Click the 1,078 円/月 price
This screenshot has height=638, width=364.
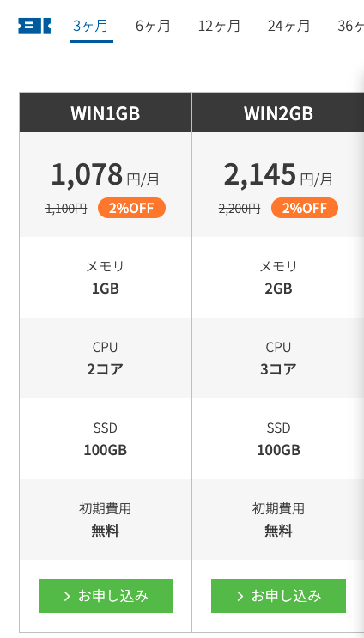106,175
